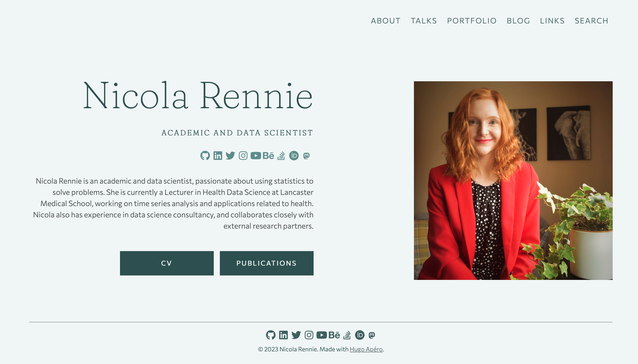Image resolution: width=638 pixels, height=364 pixels.
Task: Open the footer YouTube icon
Action: pos(321,335)
